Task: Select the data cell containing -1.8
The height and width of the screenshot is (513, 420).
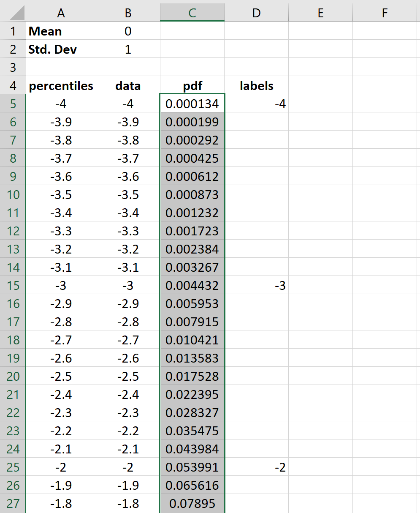Action: (127, 503)
